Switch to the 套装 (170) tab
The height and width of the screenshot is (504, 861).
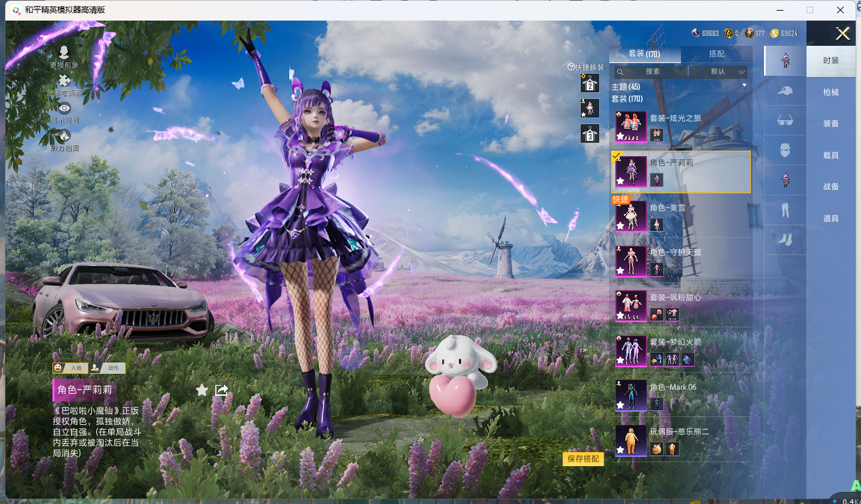click(644, 54)
